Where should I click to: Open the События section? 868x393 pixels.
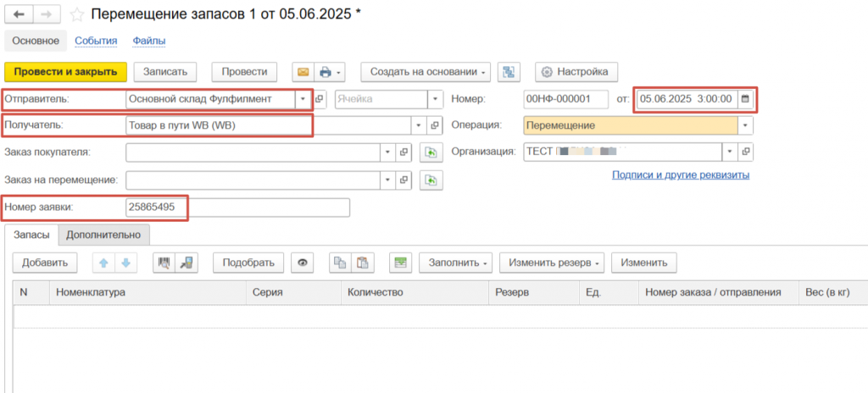point(96,41)
